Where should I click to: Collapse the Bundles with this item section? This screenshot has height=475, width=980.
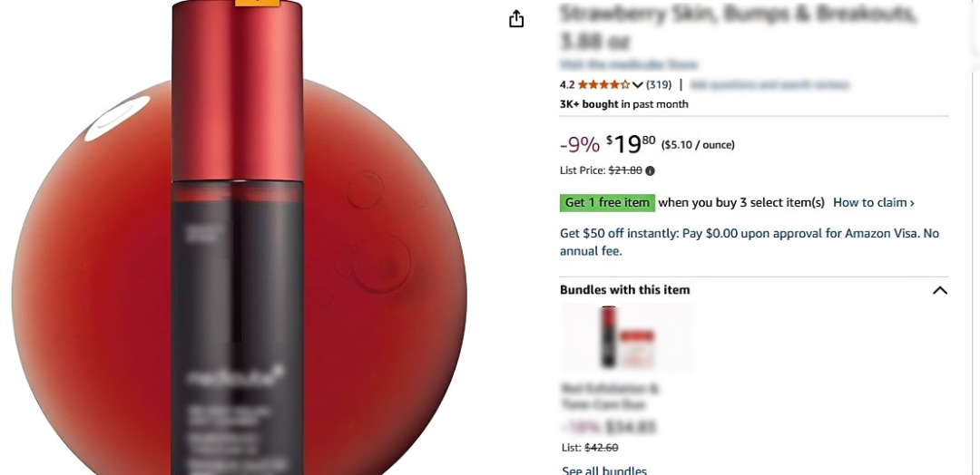(x=939, y=290)
